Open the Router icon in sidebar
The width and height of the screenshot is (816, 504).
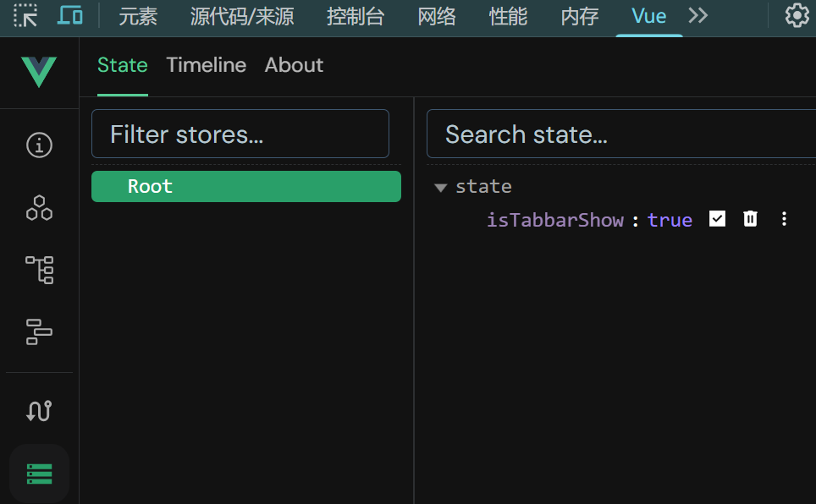(39, 411)
